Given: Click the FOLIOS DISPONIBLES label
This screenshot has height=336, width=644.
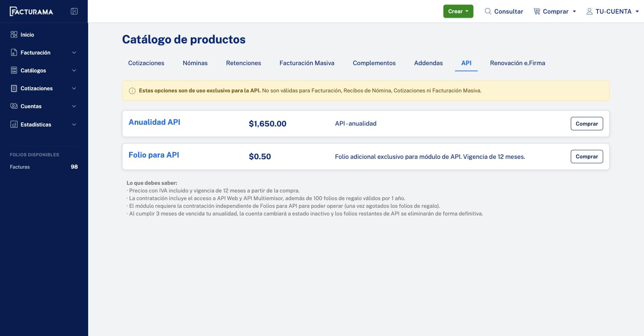Looking at the screenshot, I should (x=34, y=155).
